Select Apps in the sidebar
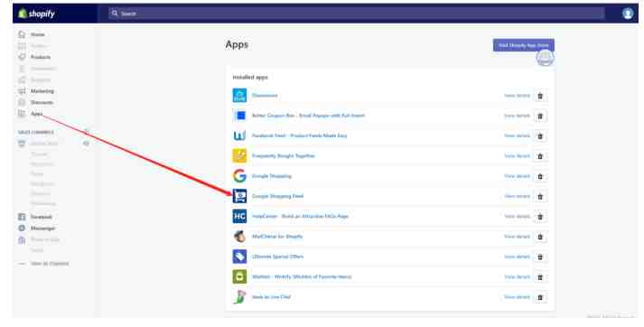Viewport: 644px width, 327px height. click(x=36, y=114)
